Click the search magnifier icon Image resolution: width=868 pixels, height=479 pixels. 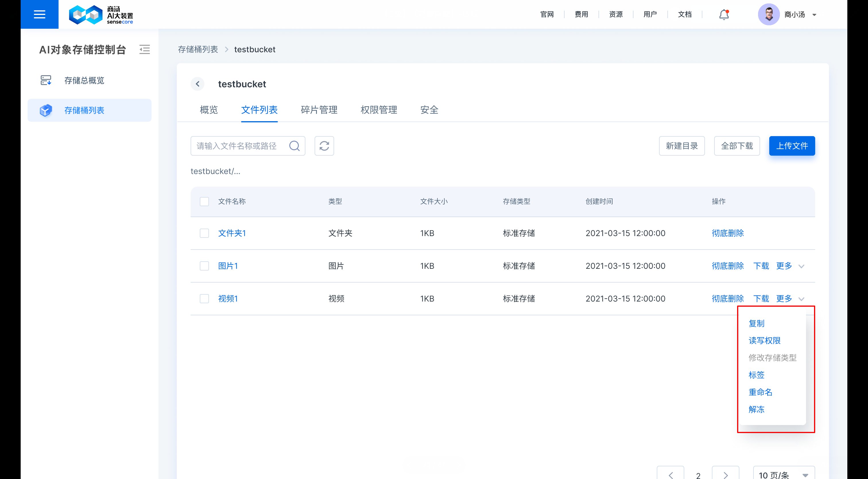[294, 146]
